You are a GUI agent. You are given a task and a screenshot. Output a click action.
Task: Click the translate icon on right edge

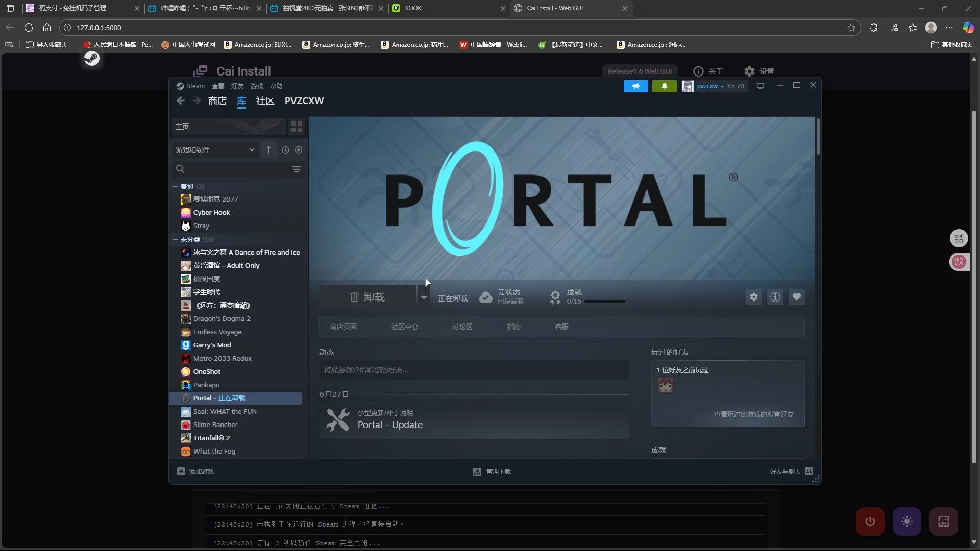click(959, 262)
